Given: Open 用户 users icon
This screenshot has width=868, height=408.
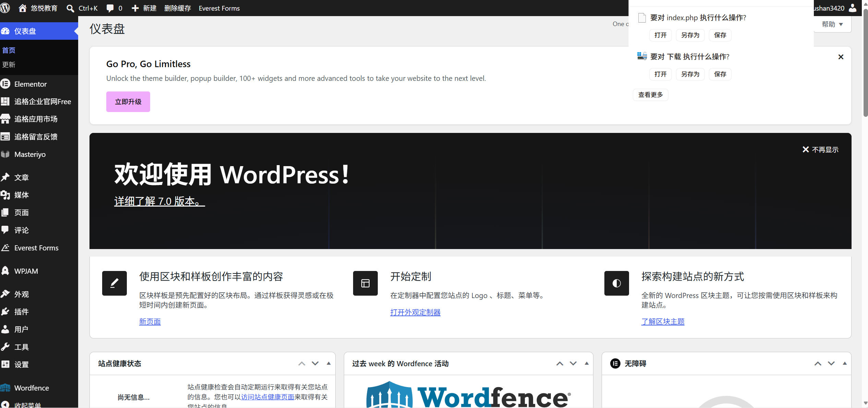Looking at the screenshot, I should pyautogui.click(x=5, y=329).
